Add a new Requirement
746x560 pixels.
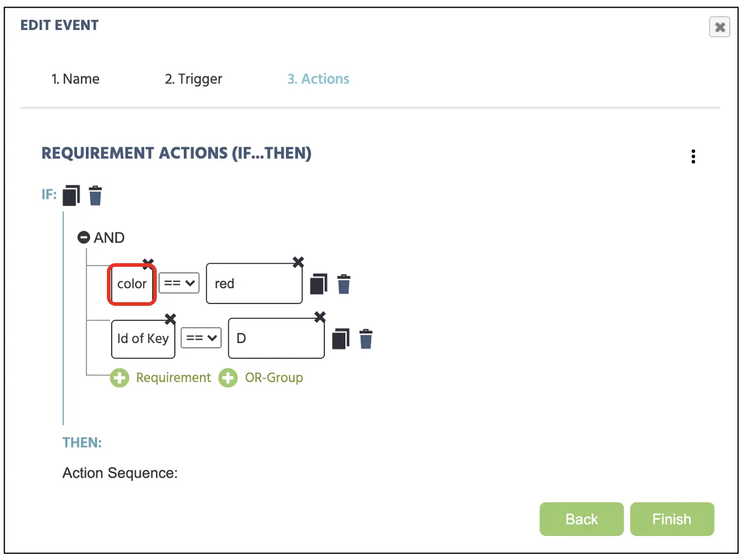point(161,378)
